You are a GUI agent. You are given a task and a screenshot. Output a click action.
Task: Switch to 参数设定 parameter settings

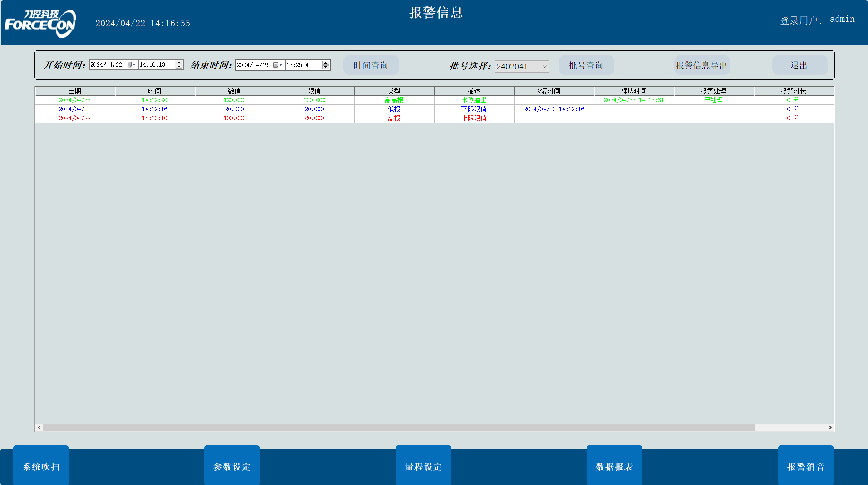232,466
